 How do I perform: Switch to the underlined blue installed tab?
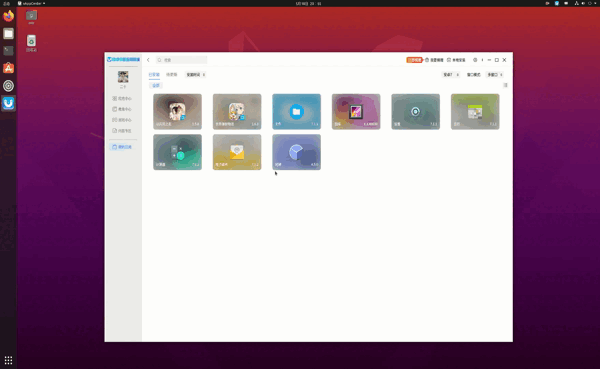pos(154,75)
